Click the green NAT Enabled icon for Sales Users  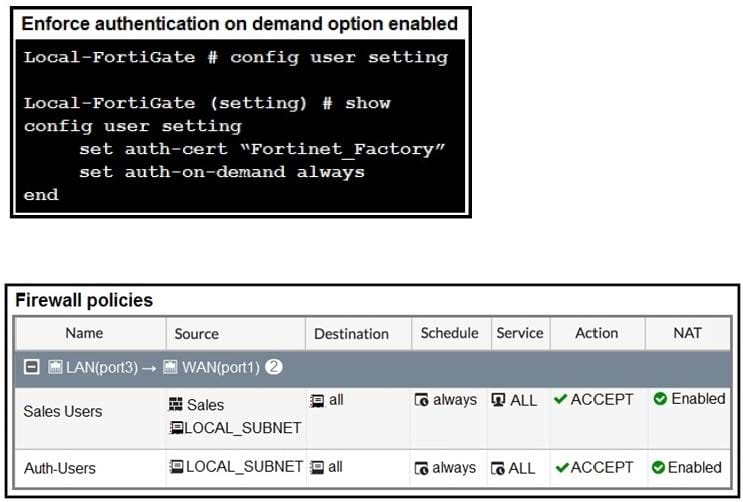coord(660,399)
